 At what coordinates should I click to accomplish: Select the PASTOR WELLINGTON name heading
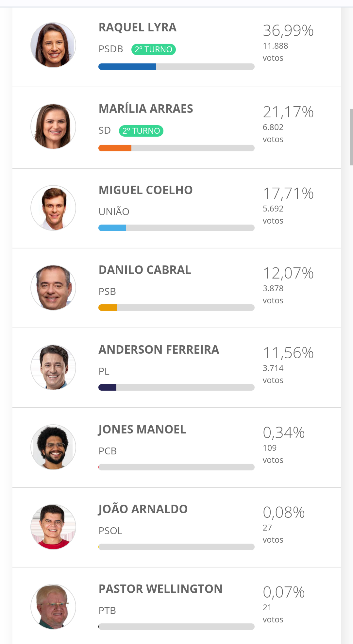[x=160, y=589]
